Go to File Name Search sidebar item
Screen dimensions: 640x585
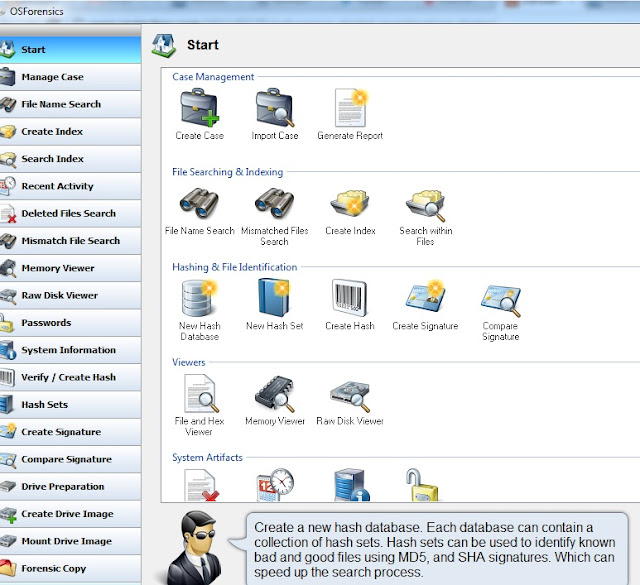[x=70, y=104]
